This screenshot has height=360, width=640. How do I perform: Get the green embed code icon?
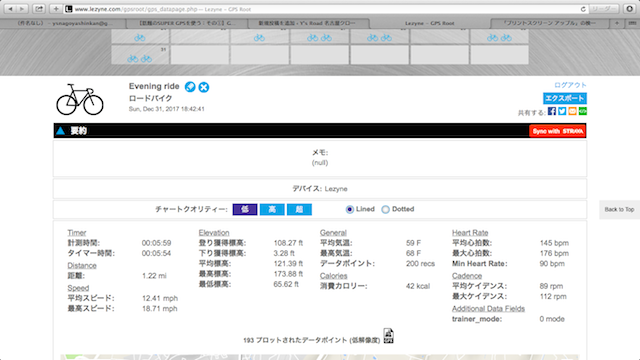click(582, 111)
